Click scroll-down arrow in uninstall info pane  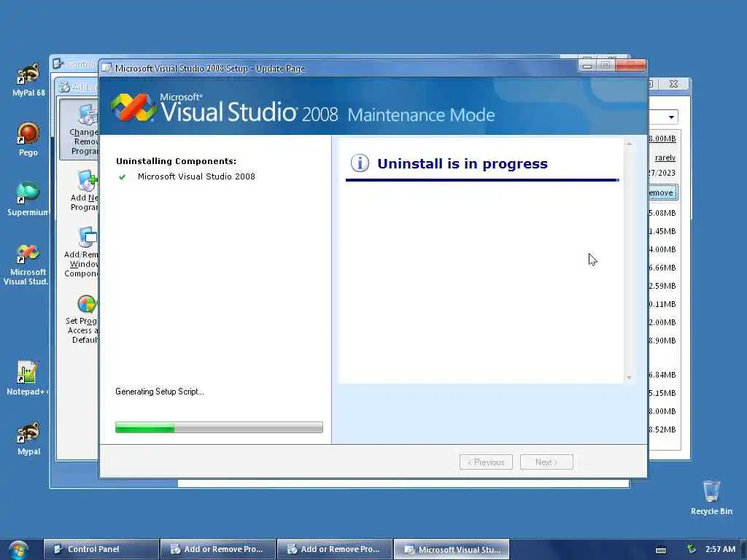[x=630, y=378]
